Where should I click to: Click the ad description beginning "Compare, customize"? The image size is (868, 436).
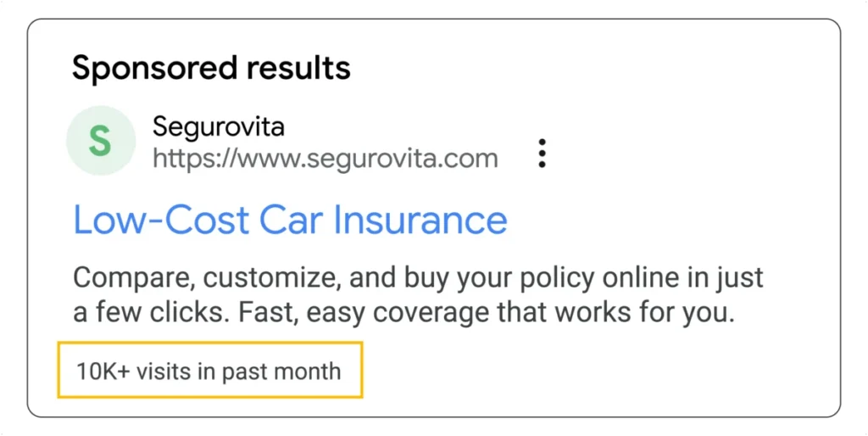coord(418,294)
